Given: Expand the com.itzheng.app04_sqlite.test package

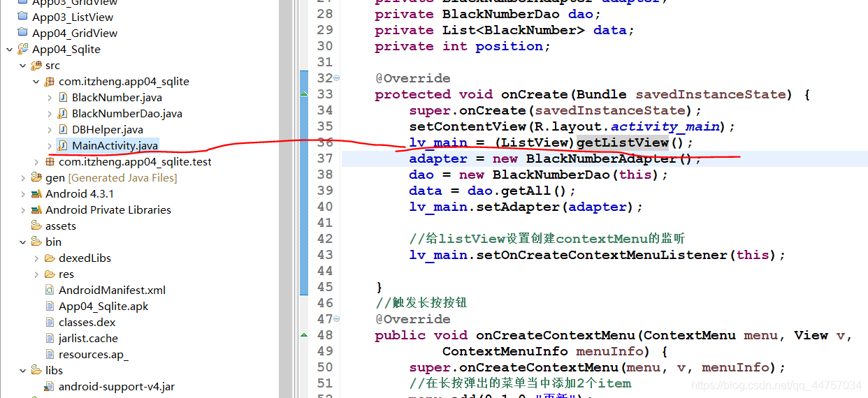Looking at the screenshot, I should click(x=36, y=161).
